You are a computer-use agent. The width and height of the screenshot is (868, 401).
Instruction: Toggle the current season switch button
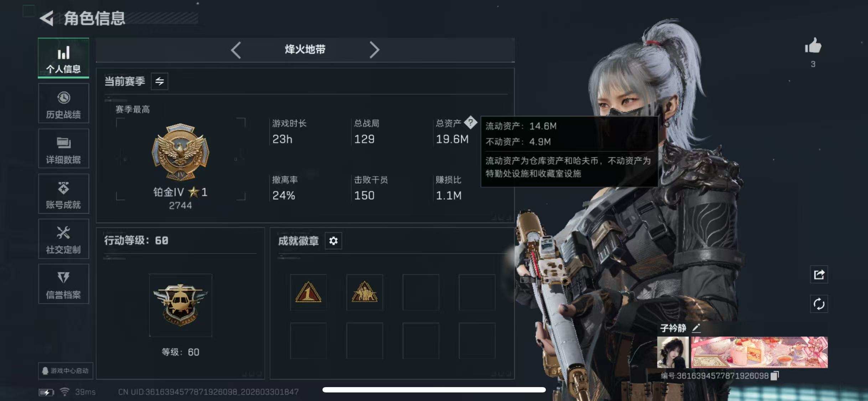[159, 81]
